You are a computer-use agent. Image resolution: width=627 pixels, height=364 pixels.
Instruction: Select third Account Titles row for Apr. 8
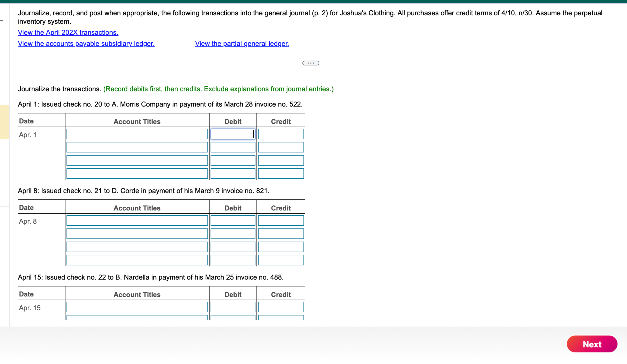(x=137, y=247)
